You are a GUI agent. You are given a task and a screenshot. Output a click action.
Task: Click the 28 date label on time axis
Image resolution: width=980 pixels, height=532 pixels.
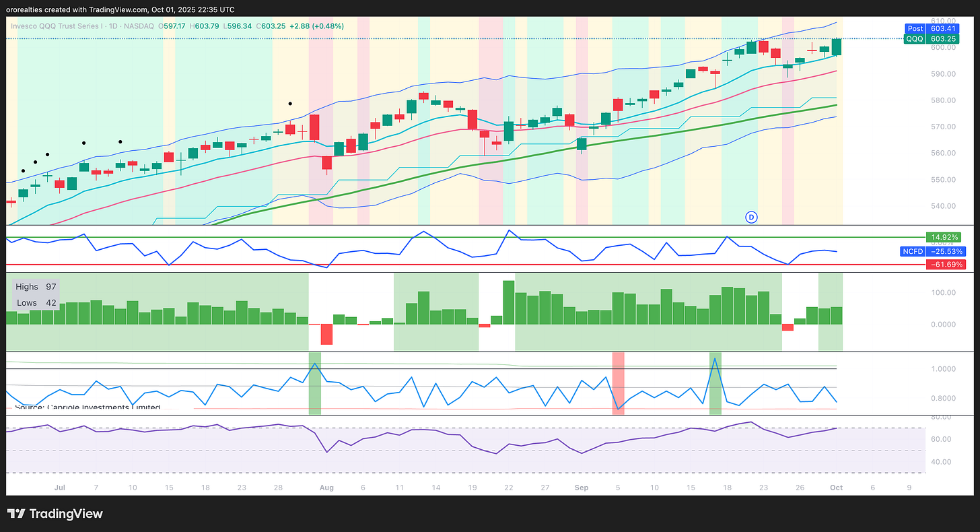point(278,487)
